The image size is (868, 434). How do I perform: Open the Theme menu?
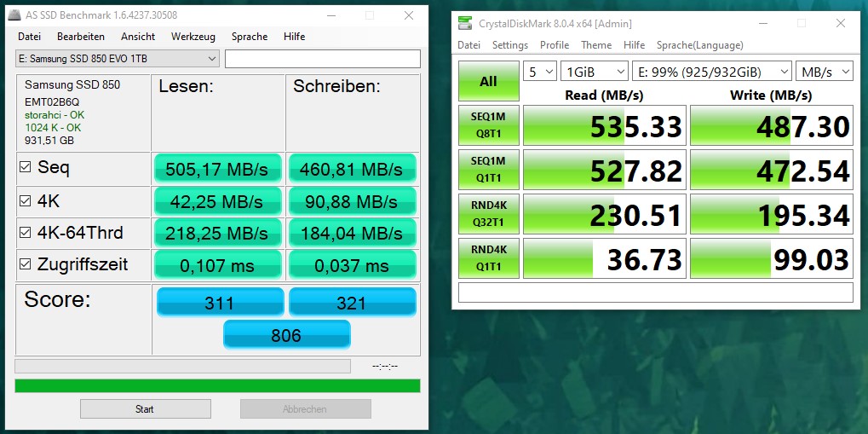[x=596, y=45]
